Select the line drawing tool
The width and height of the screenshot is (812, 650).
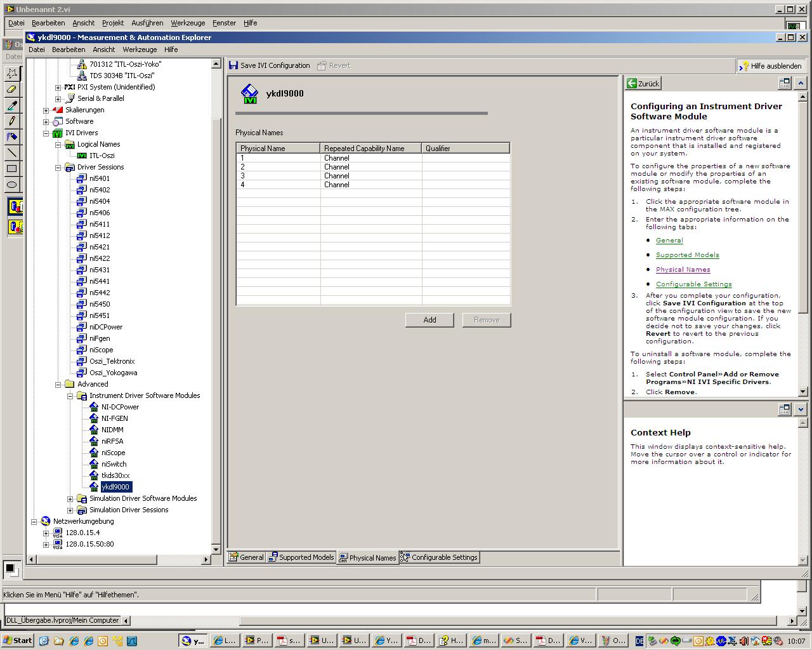coord(11,153)
